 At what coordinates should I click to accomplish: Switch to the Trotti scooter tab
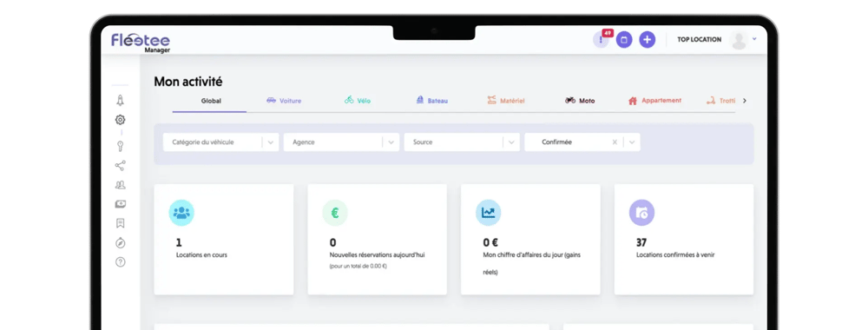(x=721, y=101)
